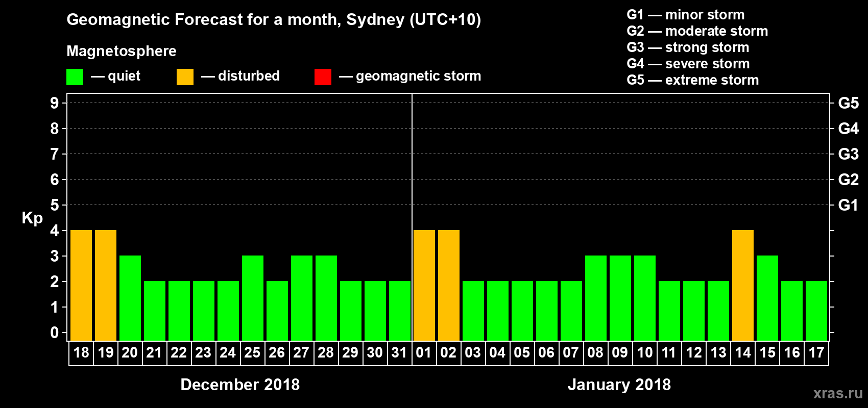The image size is (868, 408).
Task: Select the date cell 25
Action: [253, 353]
